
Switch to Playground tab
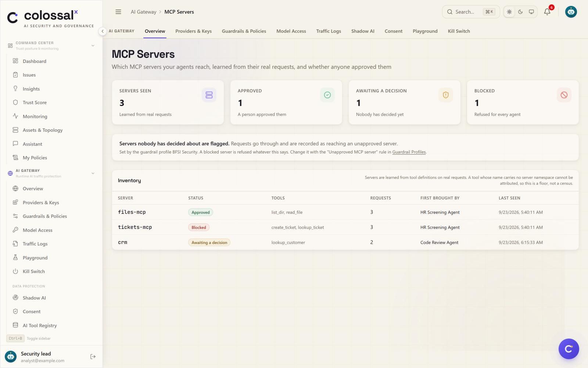pos(425,31)
